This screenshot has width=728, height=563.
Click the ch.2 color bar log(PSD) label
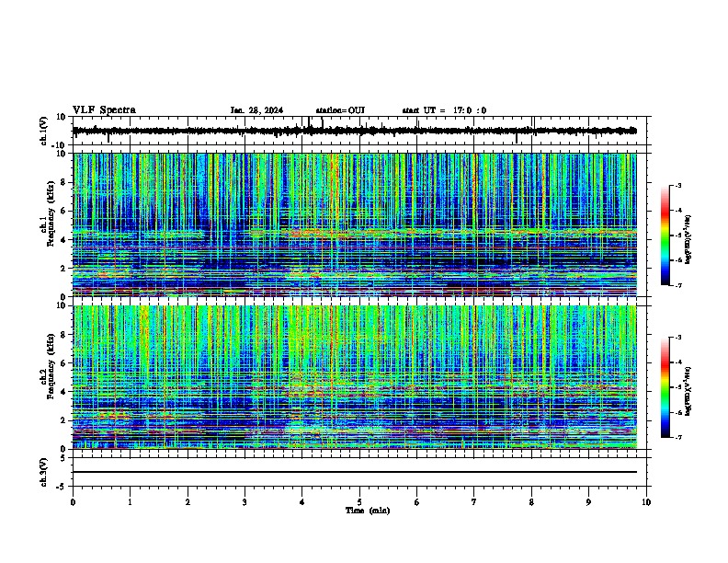[688, 391]
